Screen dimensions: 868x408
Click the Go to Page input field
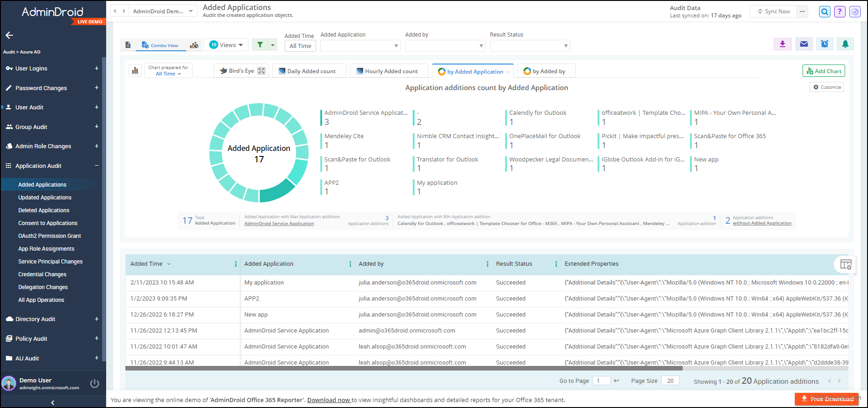601,381
